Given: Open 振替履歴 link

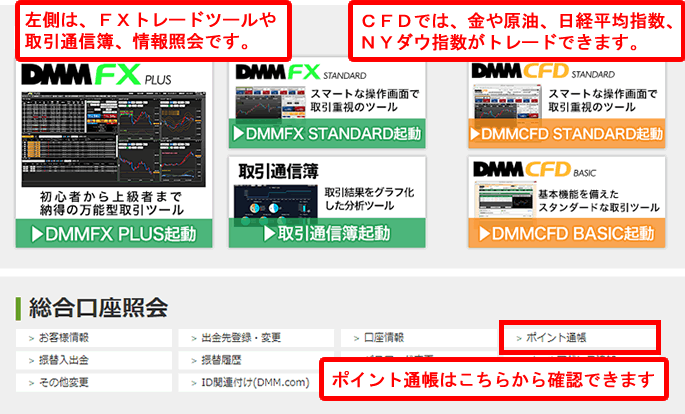Looking at the screenshot, I should (x=256, y=360).
